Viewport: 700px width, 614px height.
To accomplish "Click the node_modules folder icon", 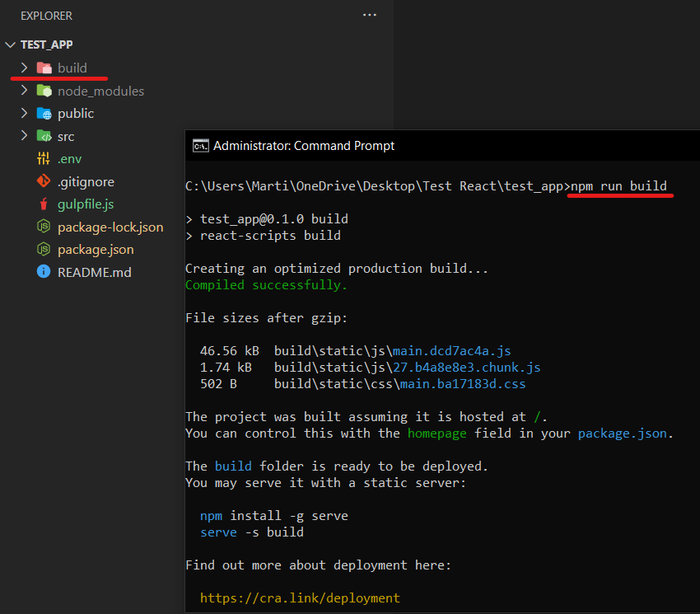I will click(44, 91).
